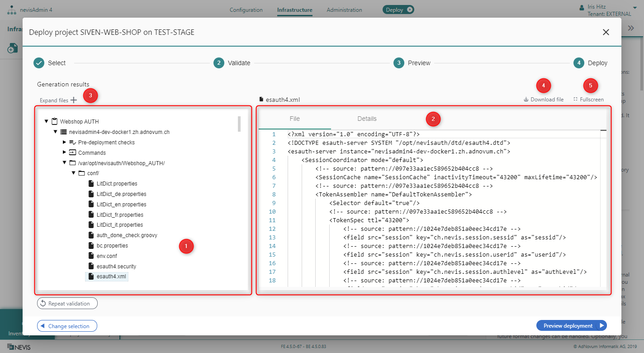Click the Webshop AUTH clipboard icon

tap(54, 121)
